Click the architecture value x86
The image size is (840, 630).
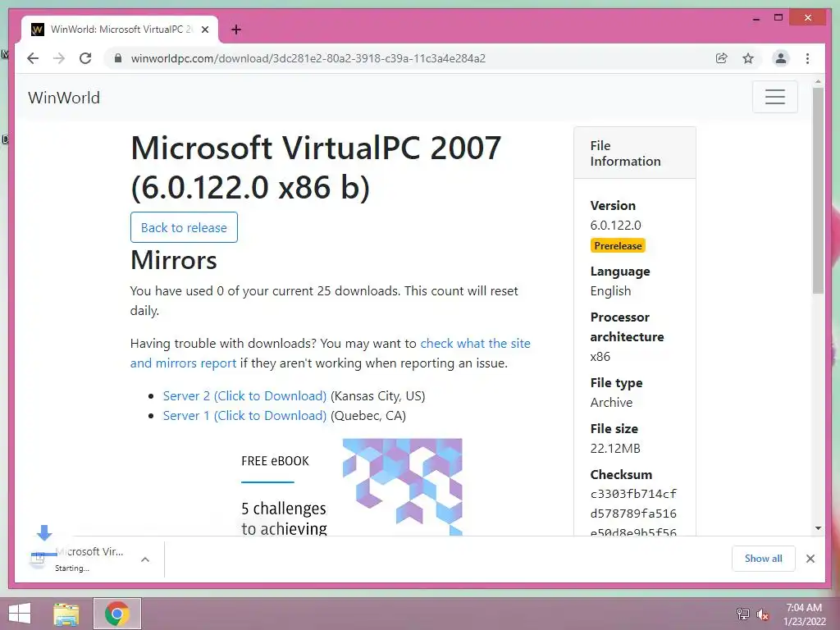click(600, 357)
